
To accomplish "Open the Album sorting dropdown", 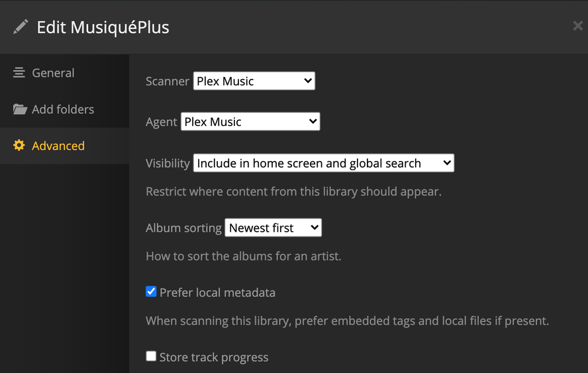I will [273, 228].
